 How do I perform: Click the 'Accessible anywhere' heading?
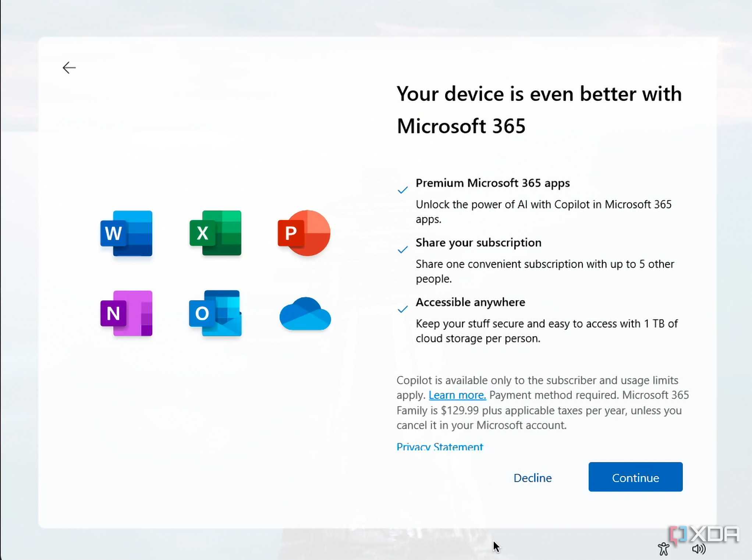click(x=470, y=302)
